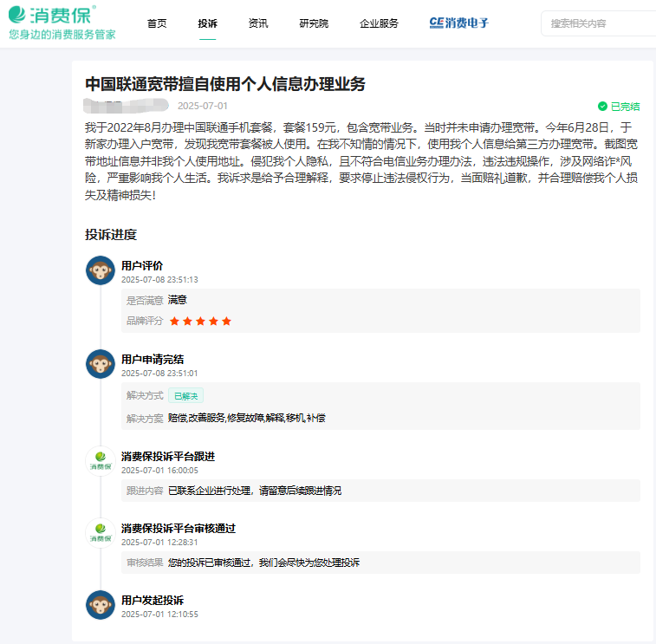
Task: Open 企业服务 in the navigation bar
Action: pos(379,23)
